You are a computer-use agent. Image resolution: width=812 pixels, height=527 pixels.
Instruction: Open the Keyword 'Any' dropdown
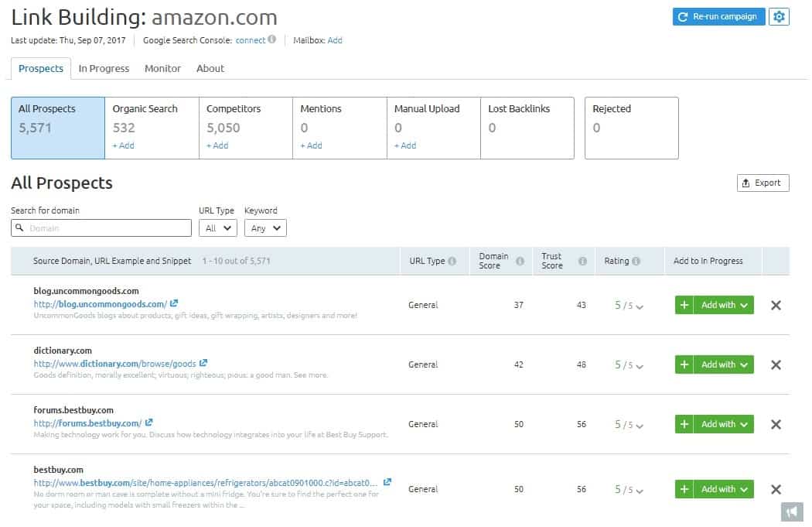coord(265,228)
